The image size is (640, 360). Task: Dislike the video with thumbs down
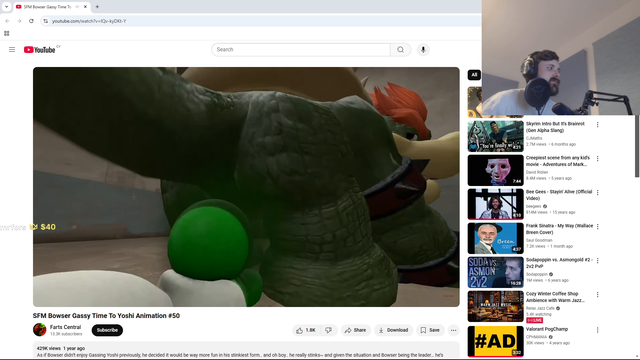tap(329, 330)
